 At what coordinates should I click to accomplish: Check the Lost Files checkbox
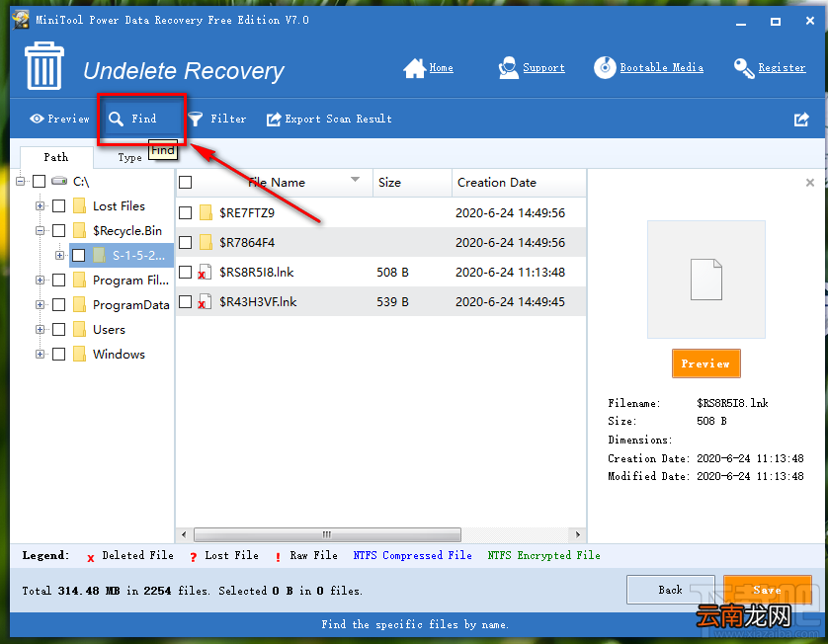pyautogui.click(x=58, y=205)
